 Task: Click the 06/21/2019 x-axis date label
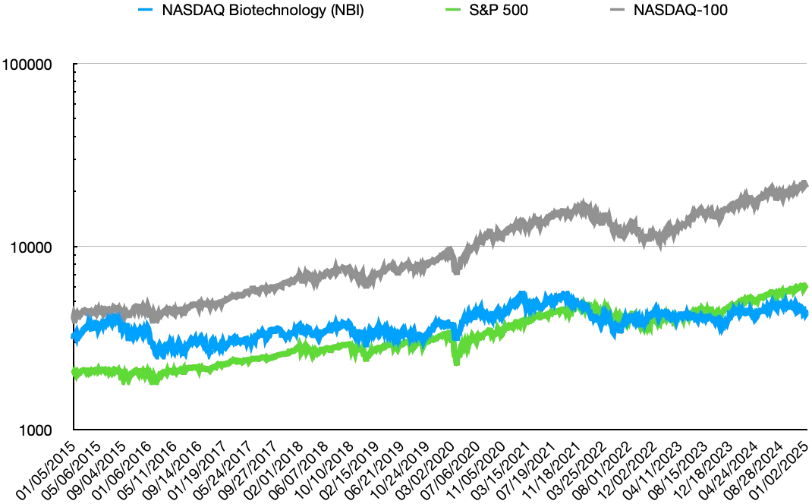(376, 471)
